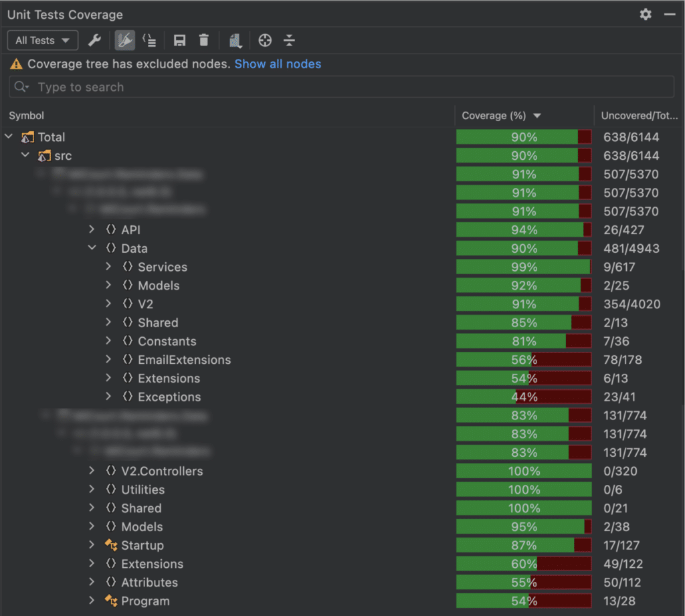Click the Show all nodes link
685x616 pixels.
[278, 64]
